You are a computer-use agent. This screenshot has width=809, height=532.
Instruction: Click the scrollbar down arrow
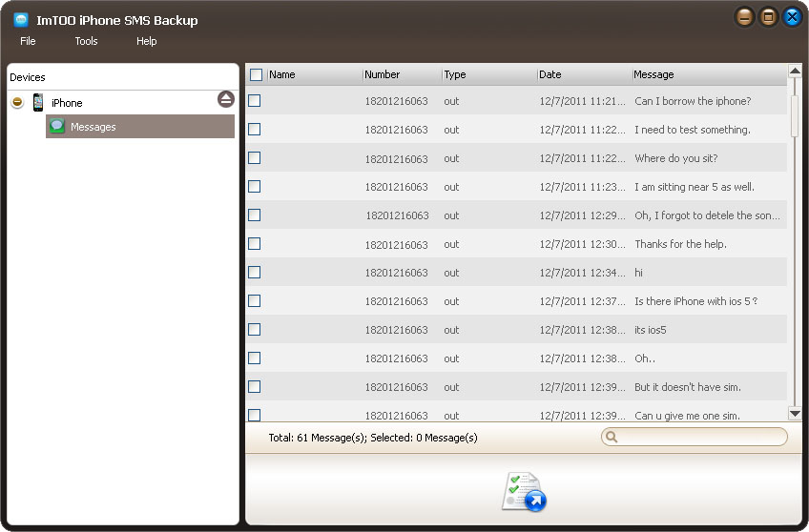[795, 414]
